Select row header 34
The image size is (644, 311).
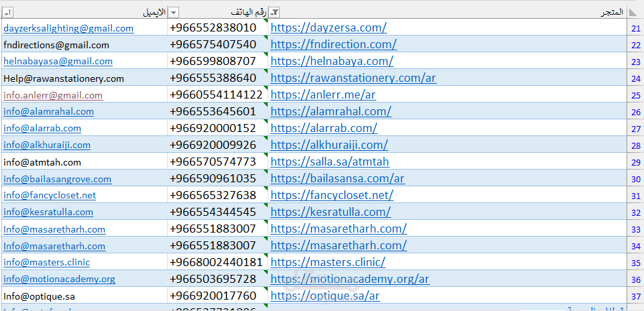[x=635, y=246]
